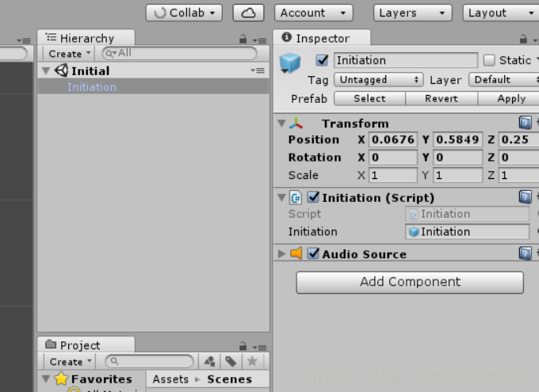Screen dimensions: 539x392
Task: Click the blue cube GameObject icon
Action: pos(290,63)
